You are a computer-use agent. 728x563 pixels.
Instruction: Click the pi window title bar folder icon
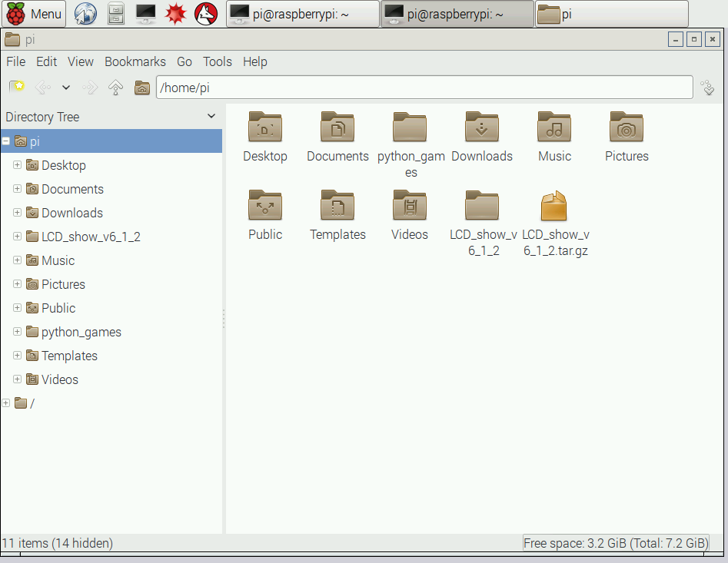point(12,39)
